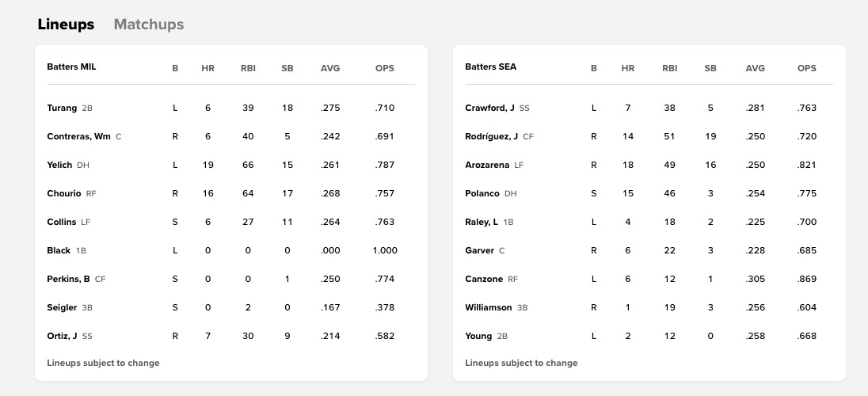Open Contreras, Wm player profile
The height and width of the screenshot is (396, 868).
pyautogui.click(x=78, y=136)
